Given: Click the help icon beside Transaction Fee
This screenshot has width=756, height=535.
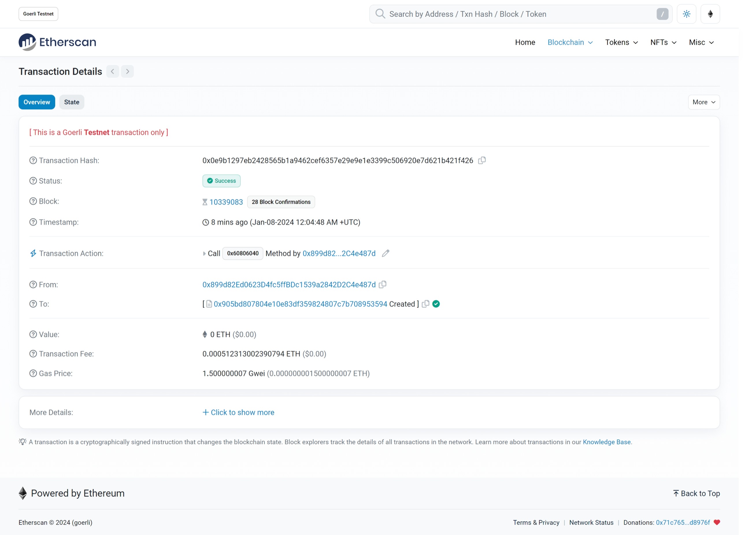Looking at the screenshot, I should [x=33, y=354].
